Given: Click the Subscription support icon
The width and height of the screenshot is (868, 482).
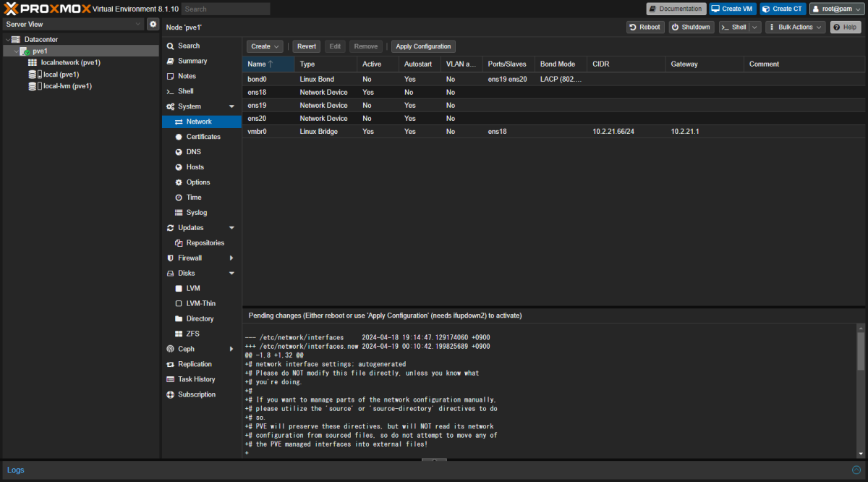Looking at the screenshot, I should point(171,394).
